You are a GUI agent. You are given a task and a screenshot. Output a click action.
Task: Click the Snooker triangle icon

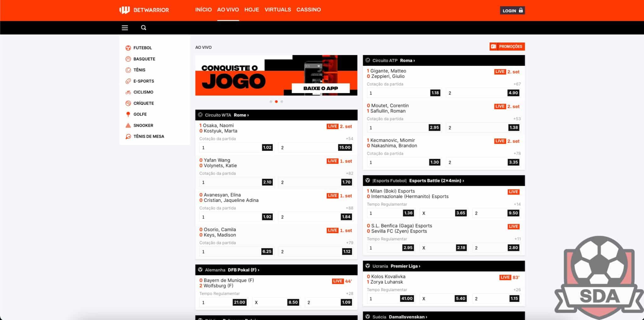[128, 125]
